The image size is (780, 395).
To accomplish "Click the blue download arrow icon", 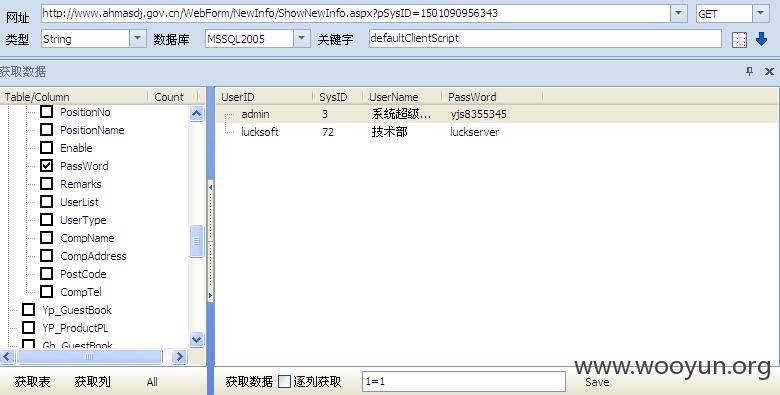I will coord(761,39).
